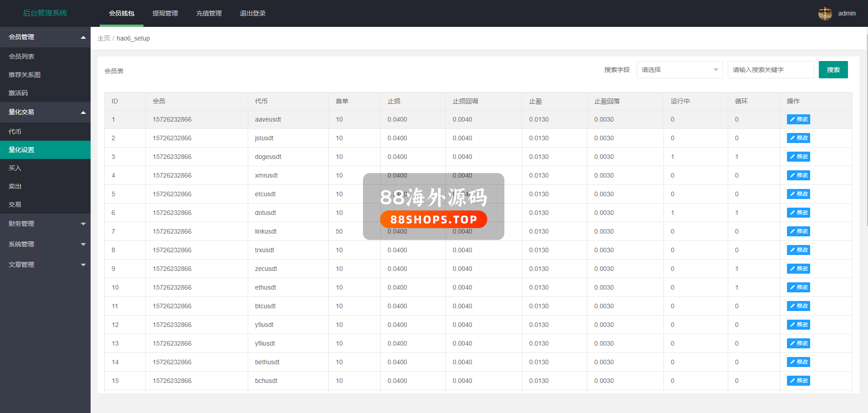Click edit button for etcusdt row

[x=798, y=194]
